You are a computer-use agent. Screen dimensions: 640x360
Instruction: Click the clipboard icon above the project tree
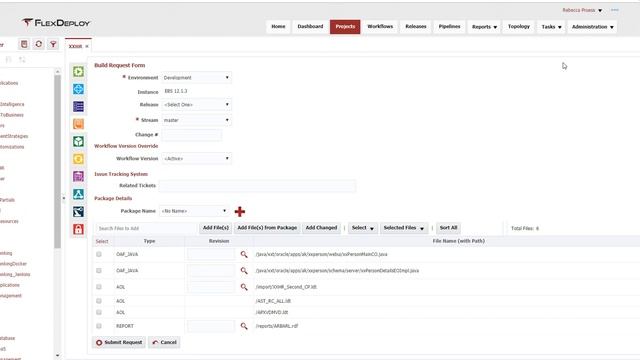[24, 44]
